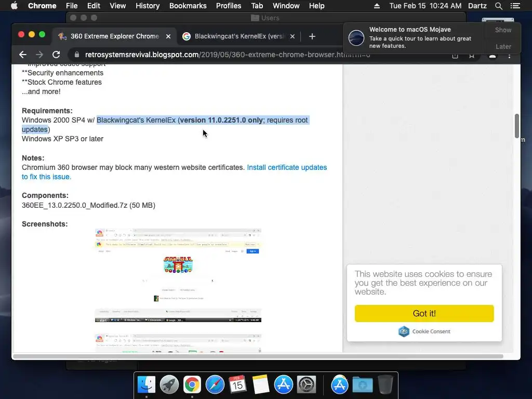This screenshot has width=532, height=399.
Task: Open the second partially visible screenshot thumbnail
Action: coord(178,343)
